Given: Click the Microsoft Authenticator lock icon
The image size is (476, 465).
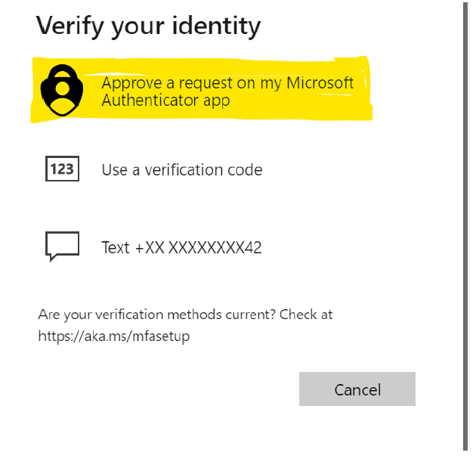Looking at the screenshot, I should pos(61,91).
